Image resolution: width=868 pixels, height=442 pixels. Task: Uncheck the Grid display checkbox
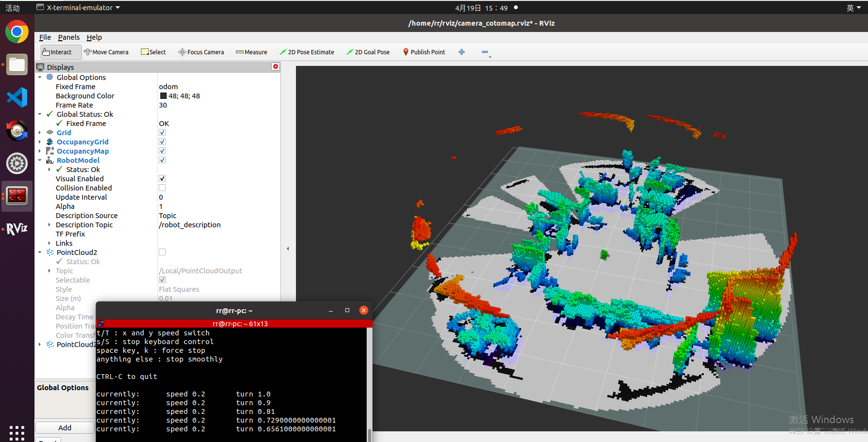coord(162,133)
